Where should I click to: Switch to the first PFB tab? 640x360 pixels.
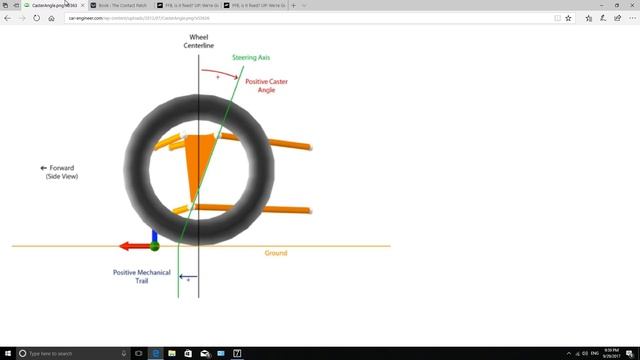pos(188,5)
